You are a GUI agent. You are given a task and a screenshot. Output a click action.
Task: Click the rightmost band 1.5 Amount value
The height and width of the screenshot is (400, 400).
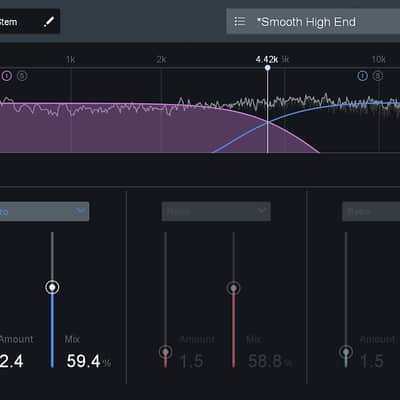tap(372, 361)
